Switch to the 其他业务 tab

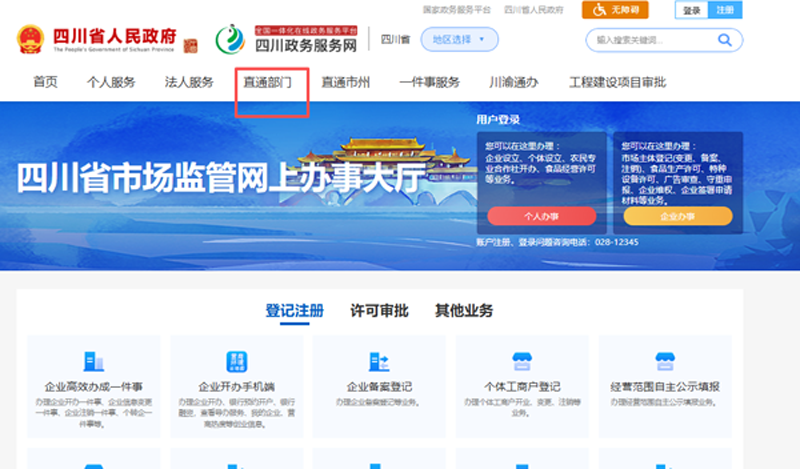click(463, 311)
